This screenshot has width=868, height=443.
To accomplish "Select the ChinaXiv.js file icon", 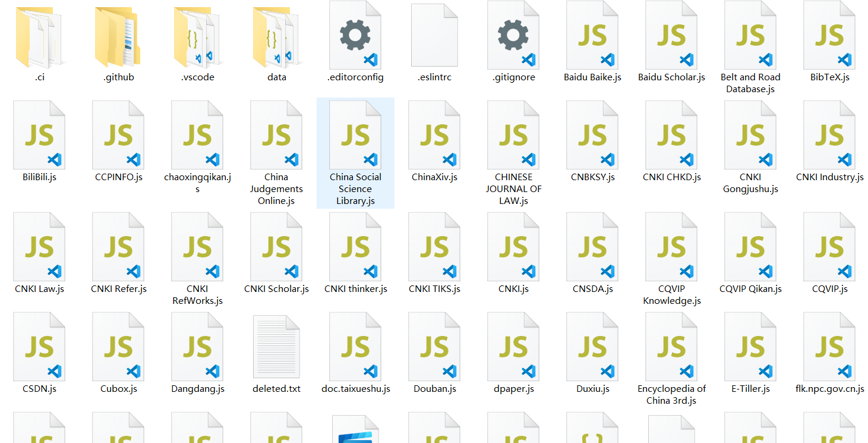I will click(x=434, y=134).
